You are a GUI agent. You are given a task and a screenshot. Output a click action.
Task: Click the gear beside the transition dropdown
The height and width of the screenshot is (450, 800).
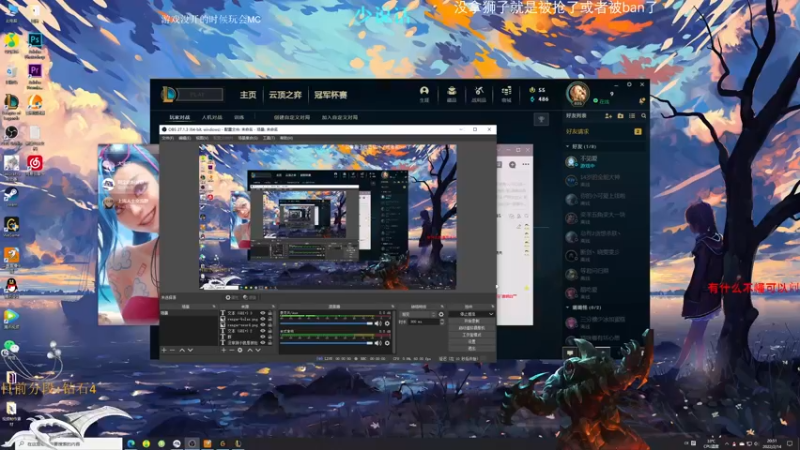pos(441,314)
